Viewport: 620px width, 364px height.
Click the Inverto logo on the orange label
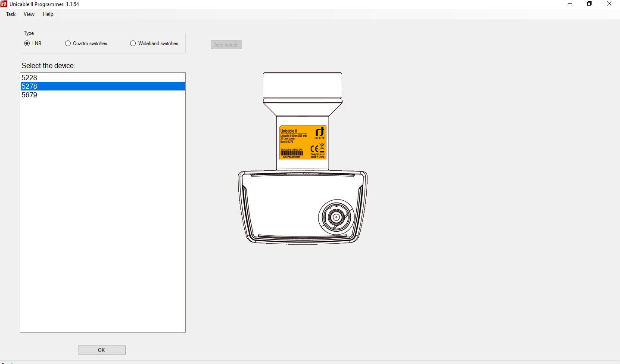tap(319, 132)
